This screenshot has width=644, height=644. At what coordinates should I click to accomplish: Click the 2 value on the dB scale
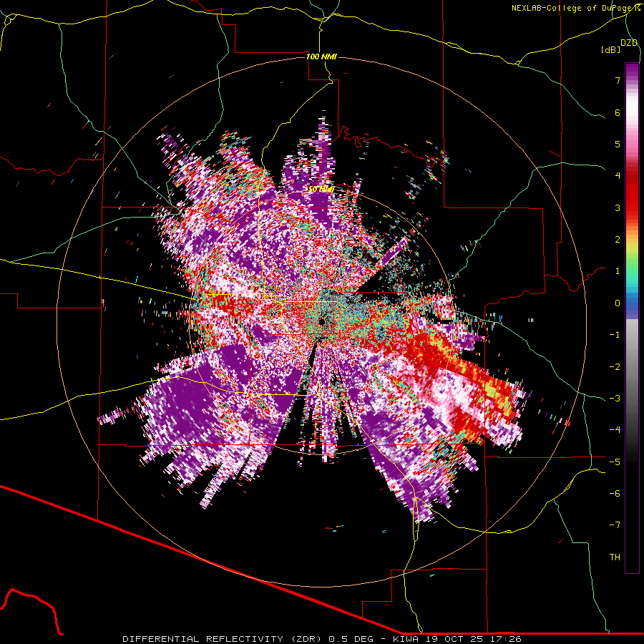pyautogui.click(x=618, y=240)
